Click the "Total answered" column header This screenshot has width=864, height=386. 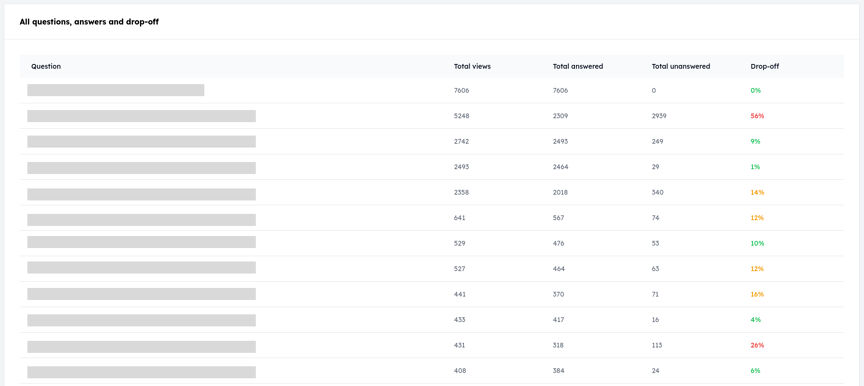[578, 67]
